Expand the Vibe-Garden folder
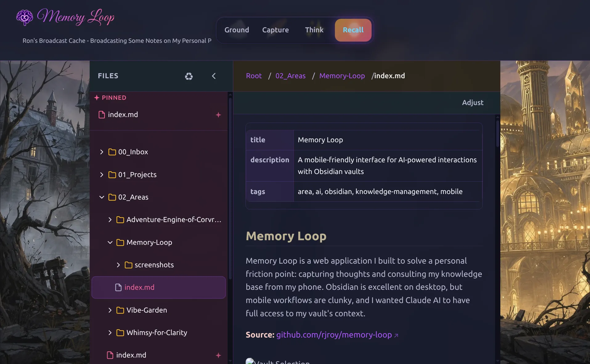590x364 pixels. tap(110, 310)
